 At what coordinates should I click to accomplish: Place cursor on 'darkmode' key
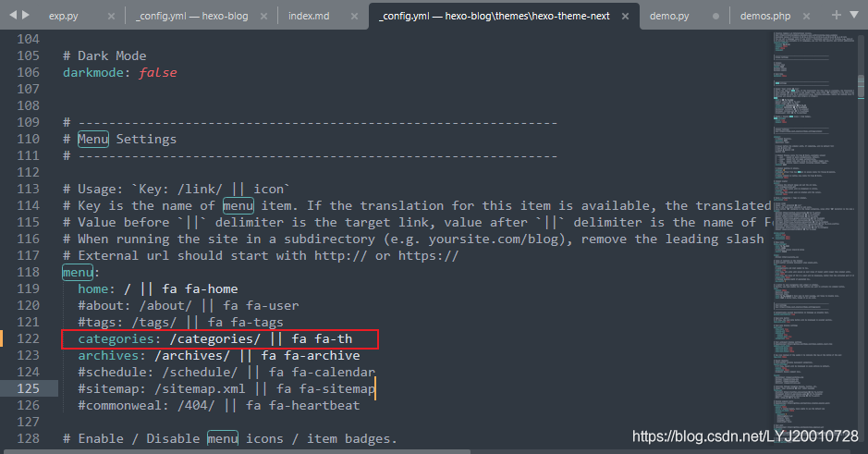point(93,72)
